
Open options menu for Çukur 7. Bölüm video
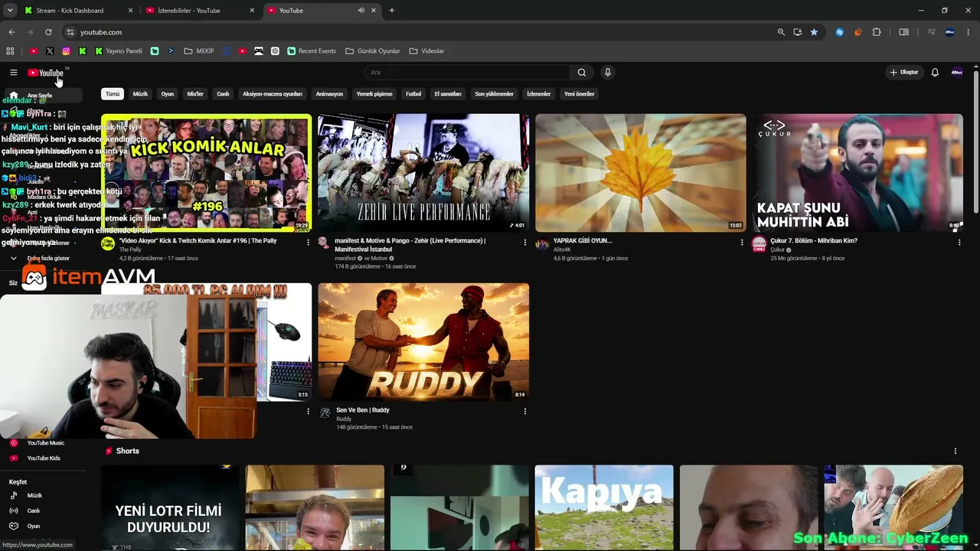click(x=959, y=243)
